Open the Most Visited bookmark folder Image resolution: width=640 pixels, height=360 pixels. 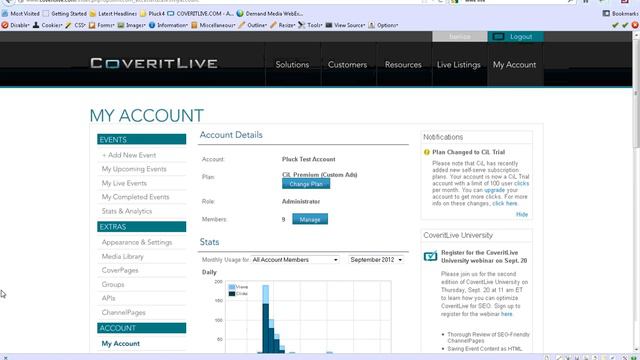[x=21, y=13]
